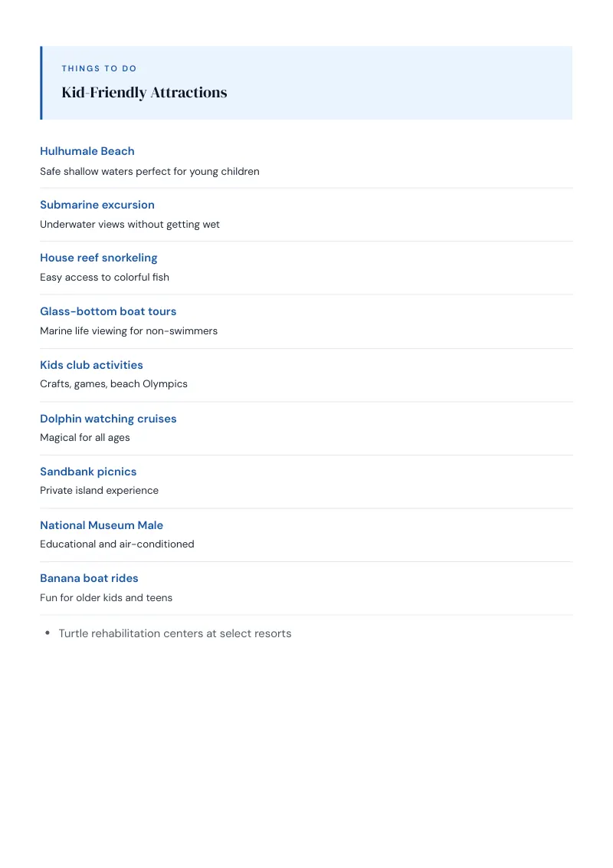
Task: Click the Turtle rehabilitation centers bullet text
Action: 175,633
